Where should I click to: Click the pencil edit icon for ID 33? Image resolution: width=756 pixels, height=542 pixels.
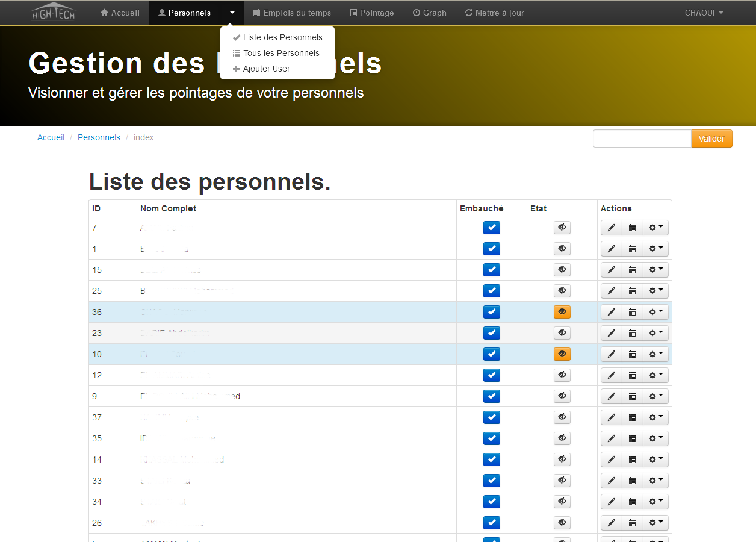pyautogui.click(x=611, y=481)
